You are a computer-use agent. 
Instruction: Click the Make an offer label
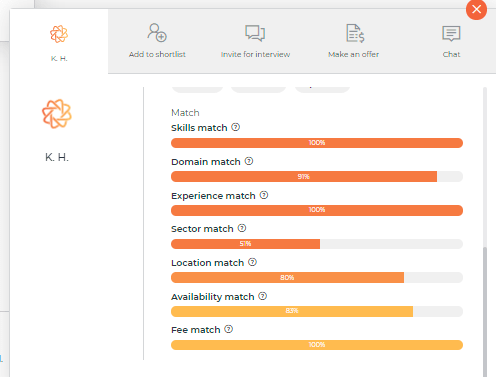point(354,54)
